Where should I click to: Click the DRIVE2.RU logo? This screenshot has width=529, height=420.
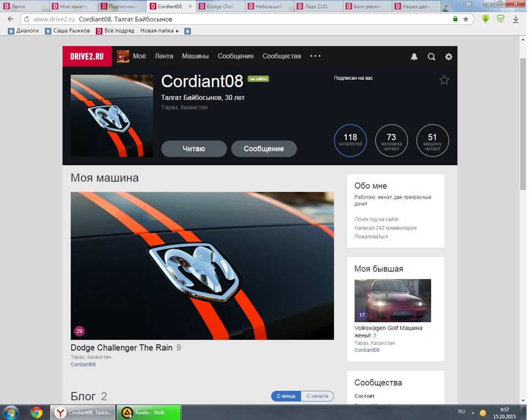pos(87,56)
